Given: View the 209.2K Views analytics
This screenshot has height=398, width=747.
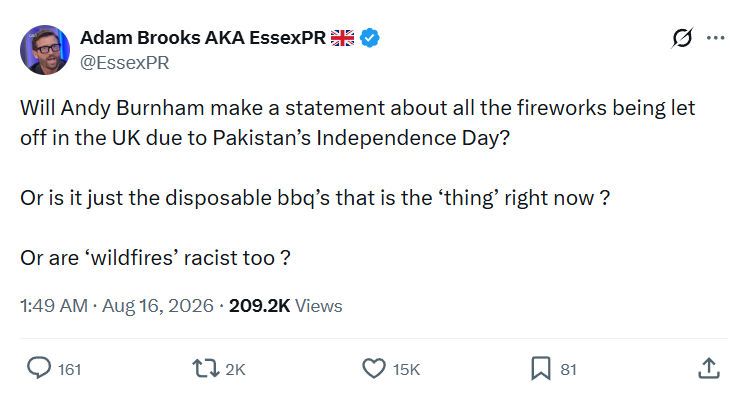Looking at the screenshot, I should [x=285, y=306].
